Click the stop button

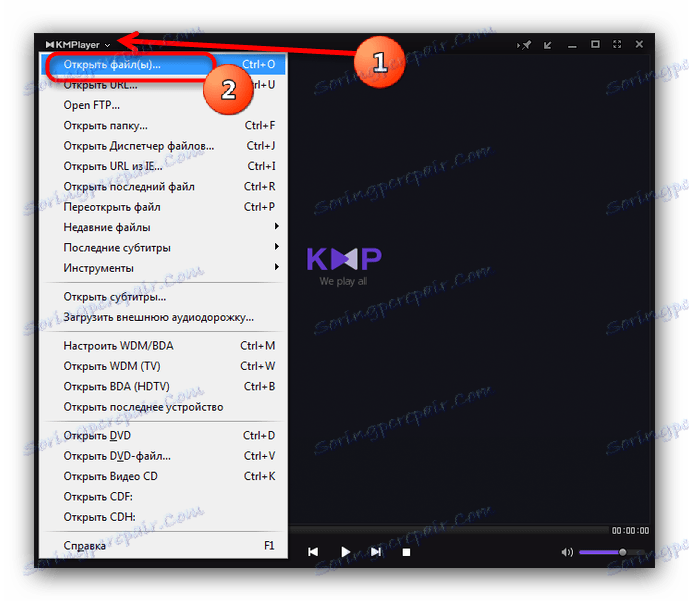(x=406, y=552)
